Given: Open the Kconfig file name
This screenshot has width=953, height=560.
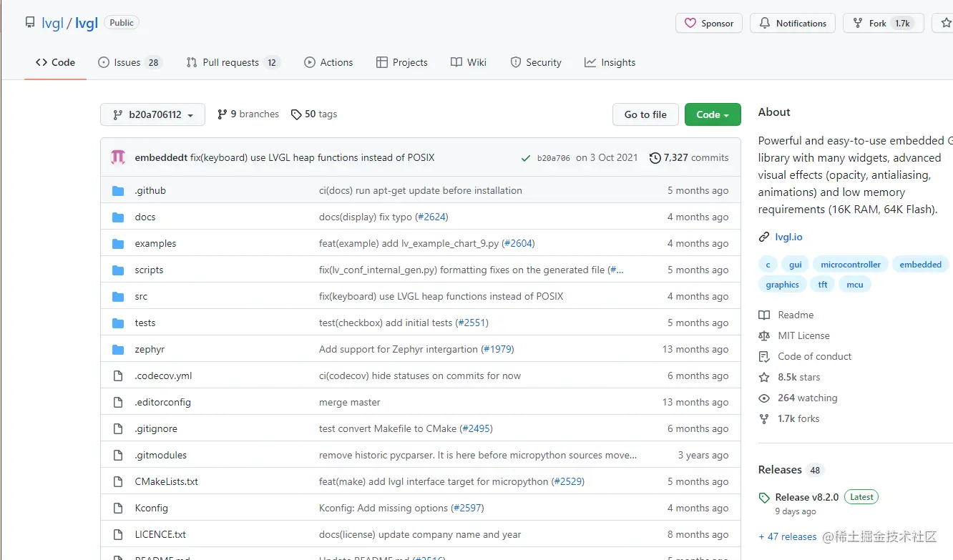Looking at the screenshot, I should coord(151,509).
